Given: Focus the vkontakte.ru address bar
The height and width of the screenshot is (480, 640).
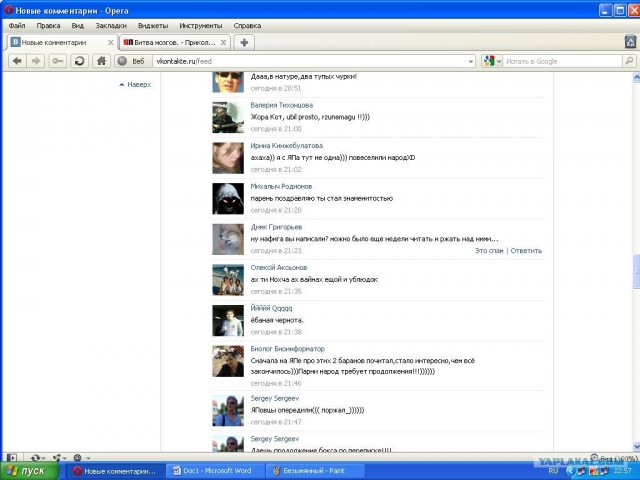Looking at the screenshot, I should [300, 61].
